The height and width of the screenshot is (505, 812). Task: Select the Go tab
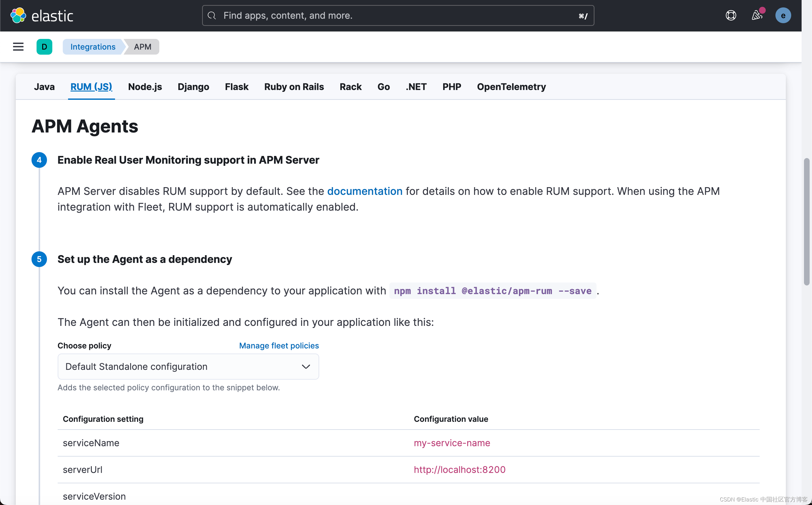click(x=384, y=87)
